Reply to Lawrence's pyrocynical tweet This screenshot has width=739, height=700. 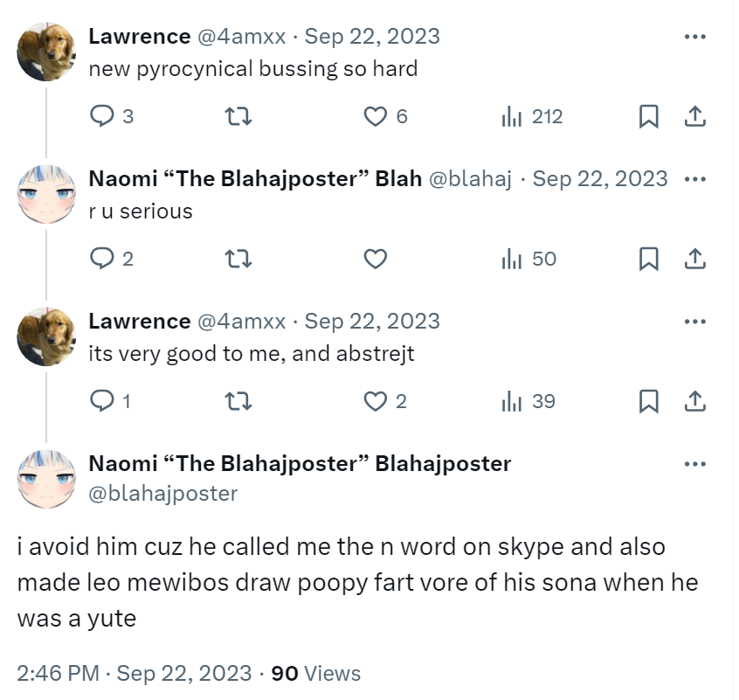click(102, 116)
